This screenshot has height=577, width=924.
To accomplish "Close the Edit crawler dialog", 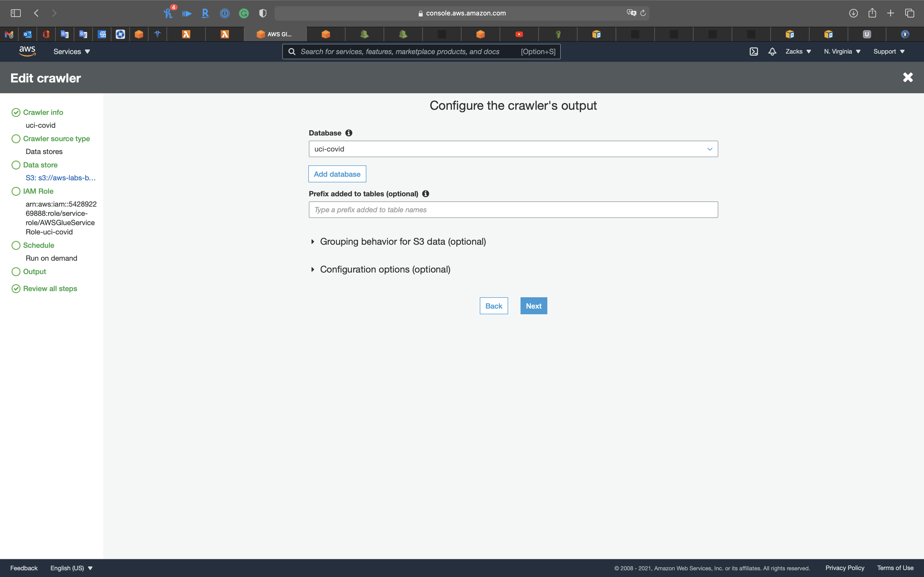I will [907, 78].
